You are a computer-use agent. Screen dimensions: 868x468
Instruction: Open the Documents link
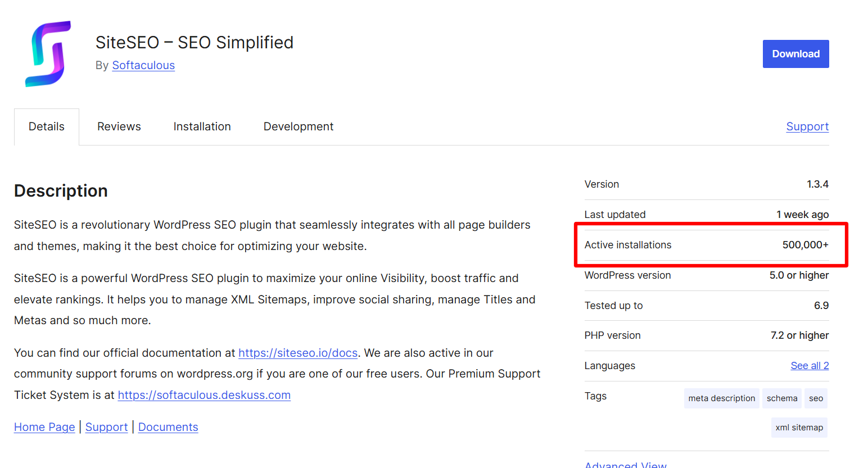tap(168, 427)
